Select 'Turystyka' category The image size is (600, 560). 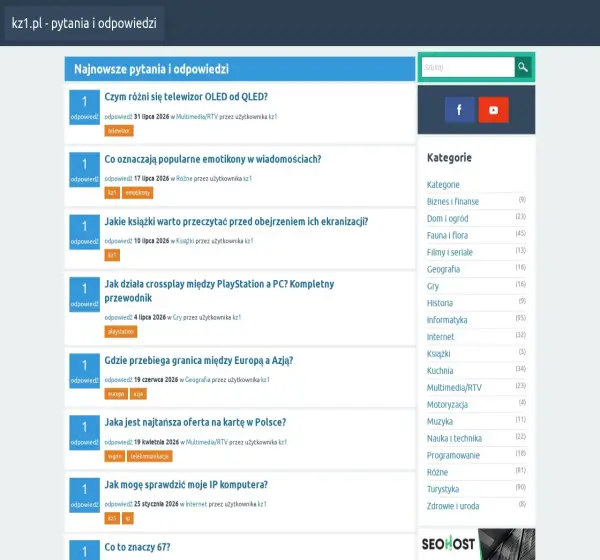[x=443, y=489]
